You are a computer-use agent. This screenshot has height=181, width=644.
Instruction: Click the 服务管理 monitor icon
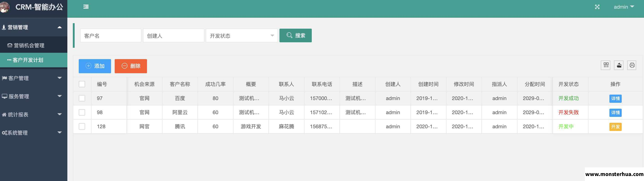(x=5, y=96)
